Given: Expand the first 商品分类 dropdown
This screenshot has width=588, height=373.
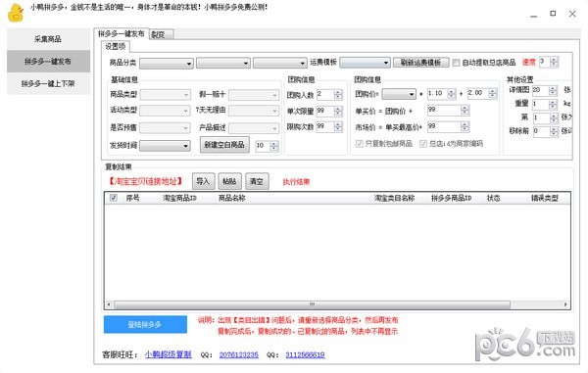Looking at the screenshot, I should click(x=167, y=63).
